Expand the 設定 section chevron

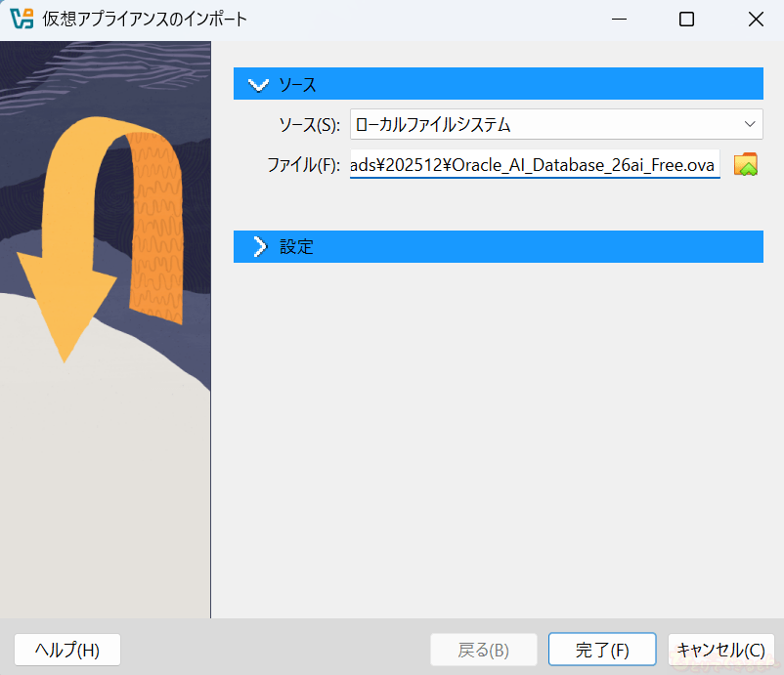point(258,246)
